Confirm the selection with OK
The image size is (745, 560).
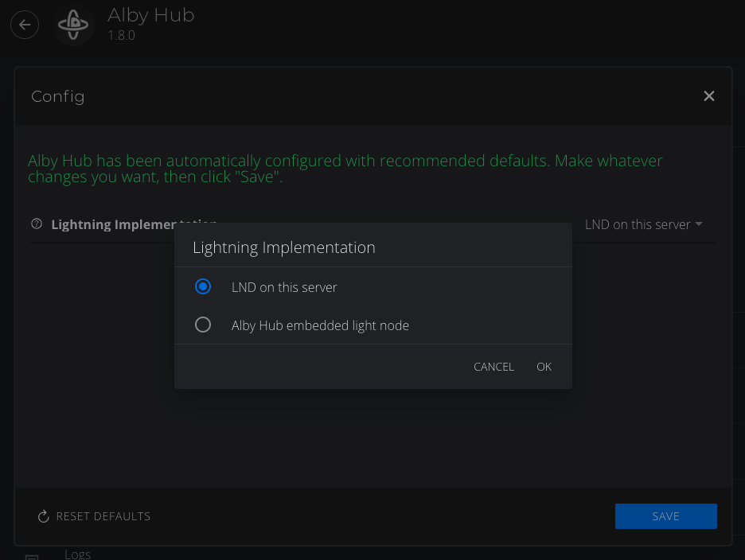click(x=544, y=367)
